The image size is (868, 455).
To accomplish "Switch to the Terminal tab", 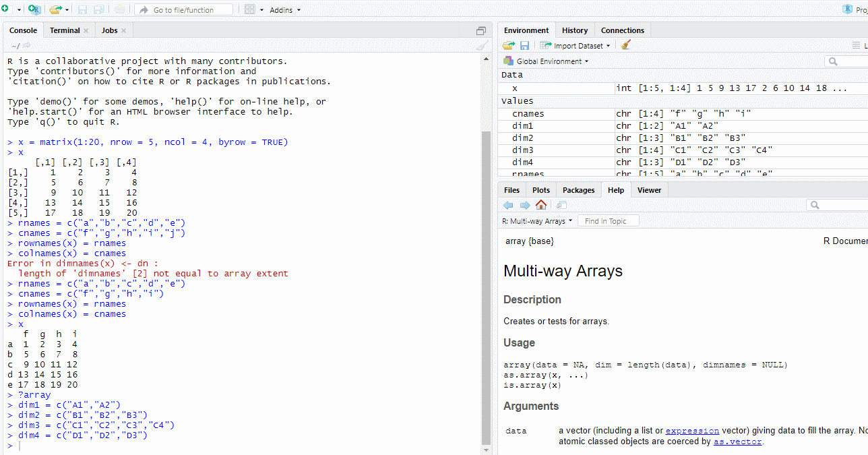I will point(65,30).
